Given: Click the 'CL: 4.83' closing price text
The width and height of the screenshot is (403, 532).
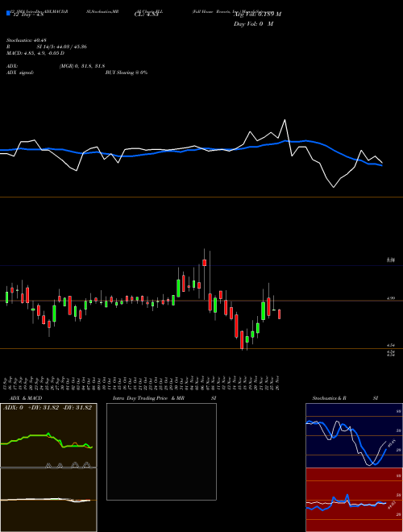Looking at the screenshot, I should pyautogui.click(x=147, y=15).
